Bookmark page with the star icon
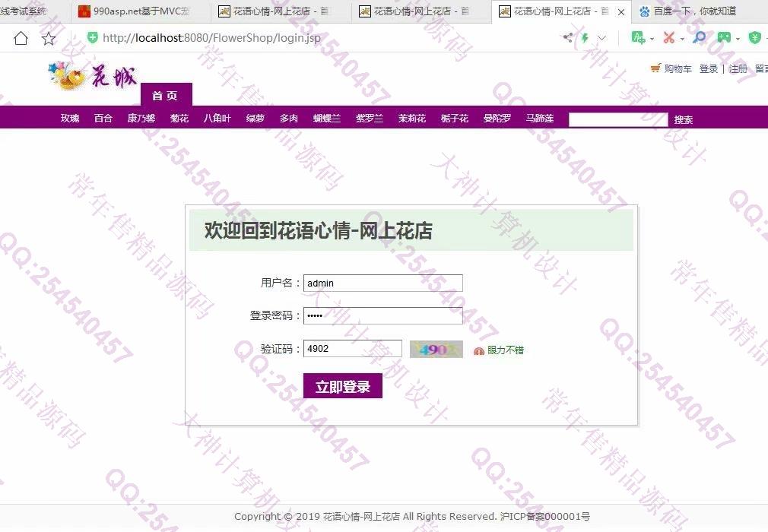The image size is (768, 532). tap(49, 38)
